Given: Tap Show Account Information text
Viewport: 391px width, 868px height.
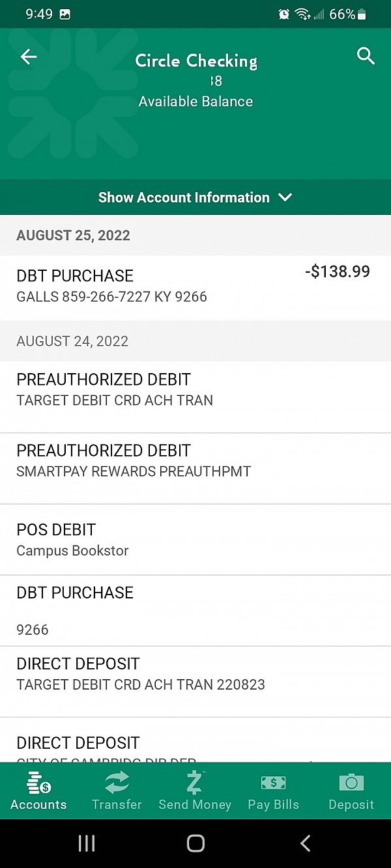Looking at the screenshot, I should click(183, 197).
